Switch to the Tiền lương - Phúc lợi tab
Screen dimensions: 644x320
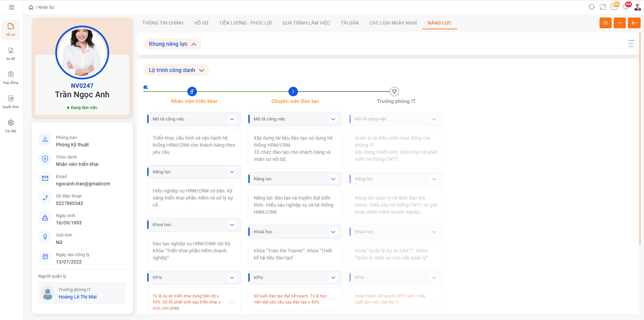point(245,23)
